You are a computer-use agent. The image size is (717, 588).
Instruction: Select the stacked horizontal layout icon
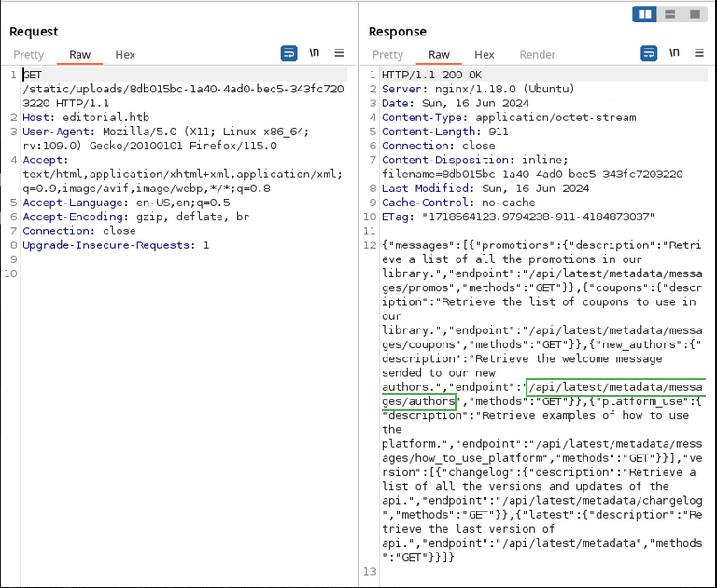point(670,14)
